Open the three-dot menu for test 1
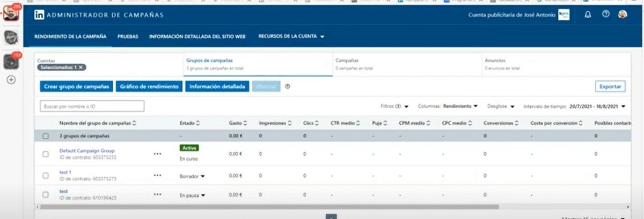The width and height of the screenshot is (644, 219). click(x=157, y=175)
